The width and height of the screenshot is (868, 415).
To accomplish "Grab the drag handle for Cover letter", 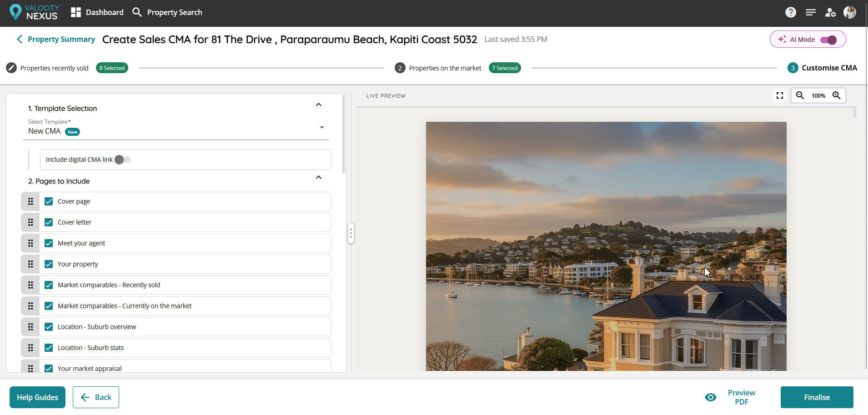I will 30,222.
